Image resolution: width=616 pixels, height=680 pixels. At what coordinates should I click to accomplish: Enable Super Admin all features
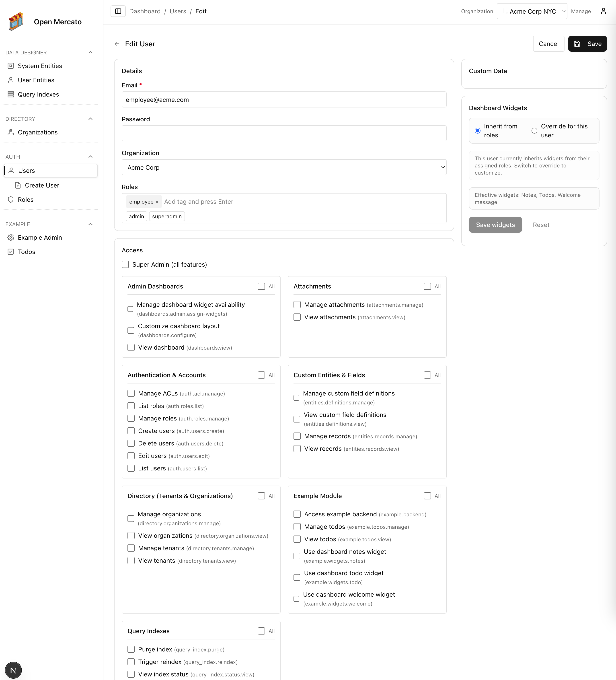click(x=125, y=264)
